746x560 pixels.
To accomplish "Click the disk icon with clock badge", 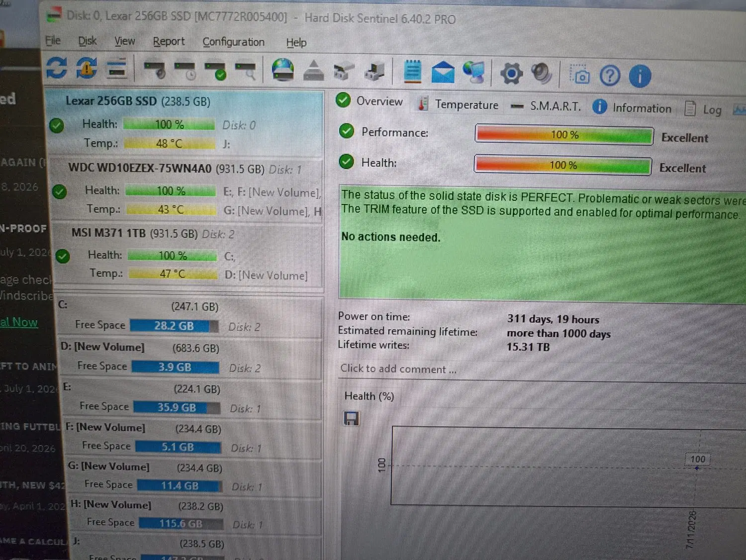I will tap(185, 71).
